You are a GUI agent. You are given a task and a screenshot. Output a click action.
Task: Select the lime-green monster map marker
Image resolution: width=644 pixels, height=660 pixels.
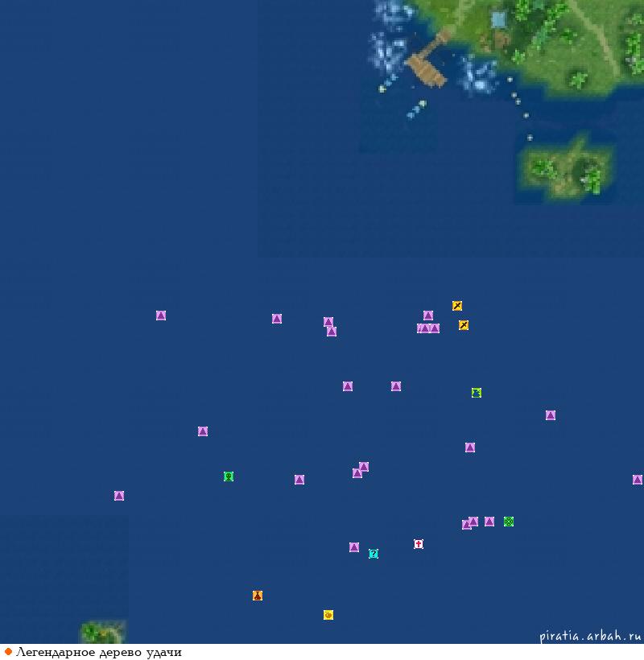point(476,393)
